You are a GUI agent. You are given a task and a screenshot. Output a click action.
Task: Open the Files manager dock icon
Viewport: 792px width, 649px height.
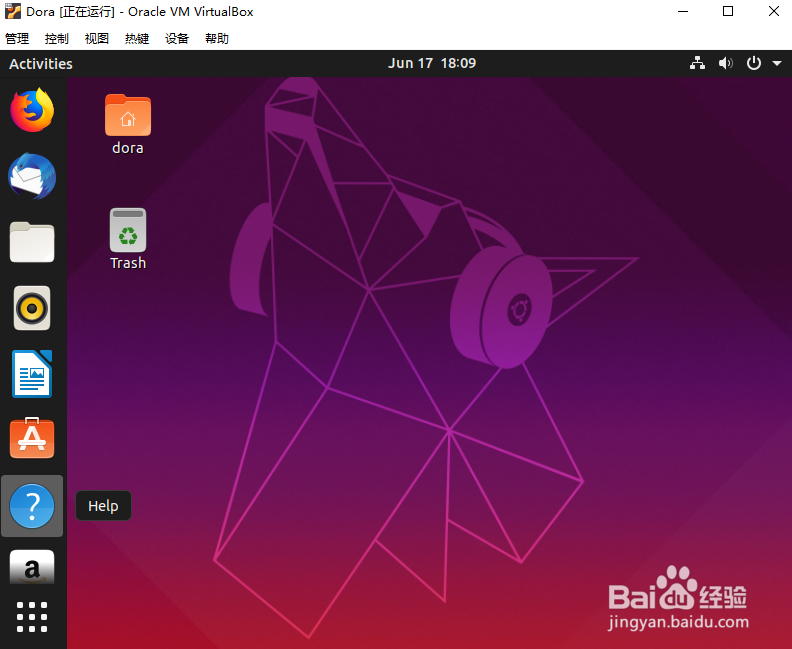pyautogui.click(x=32, y=242)
